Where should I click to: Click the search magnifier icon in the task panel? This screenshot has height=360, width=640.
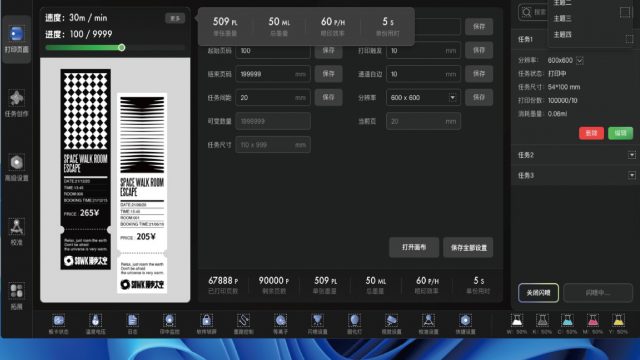[527, 12]
